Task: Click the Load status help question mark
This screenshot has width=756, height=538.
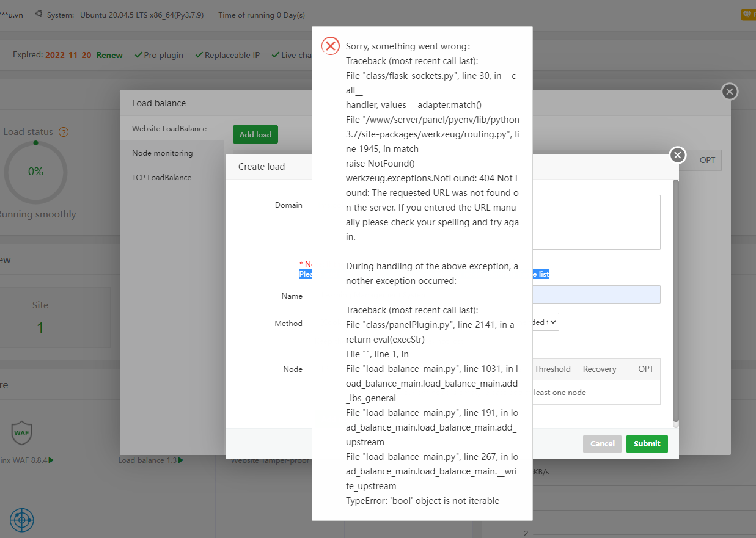Action: [64, 132]
